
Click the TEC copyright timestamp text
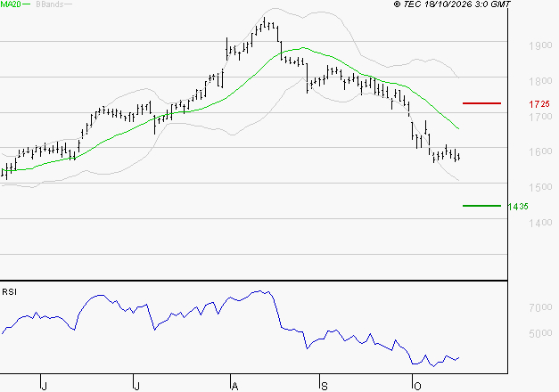(x=452, y=4)
